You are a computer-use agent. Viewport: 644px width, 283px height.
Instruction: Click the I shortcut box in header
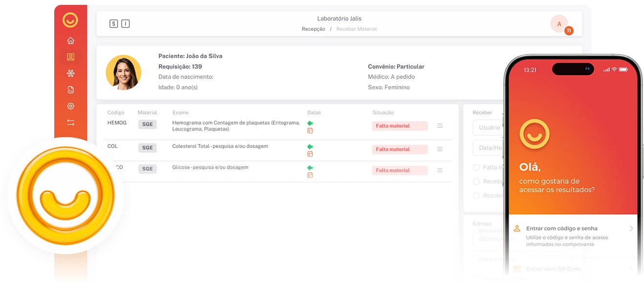(x=126, y=23)
